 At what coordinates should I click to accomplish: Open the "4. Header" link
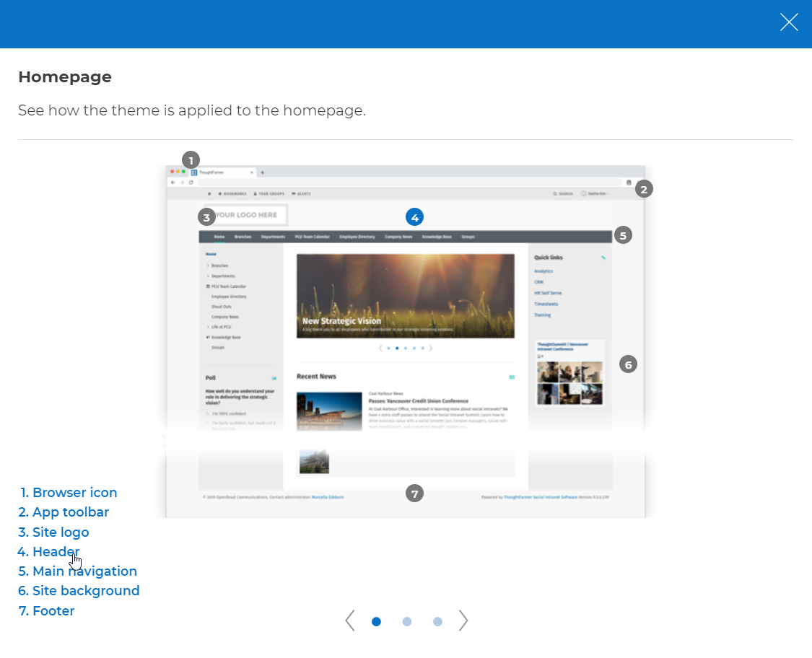coord(49,551)
